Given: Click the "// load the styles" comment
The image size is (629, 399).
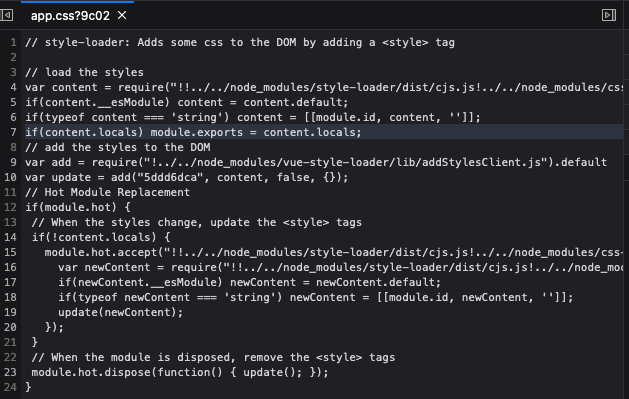Looking at the screenshot, I should pyautogui.click(x=84, y=73).
